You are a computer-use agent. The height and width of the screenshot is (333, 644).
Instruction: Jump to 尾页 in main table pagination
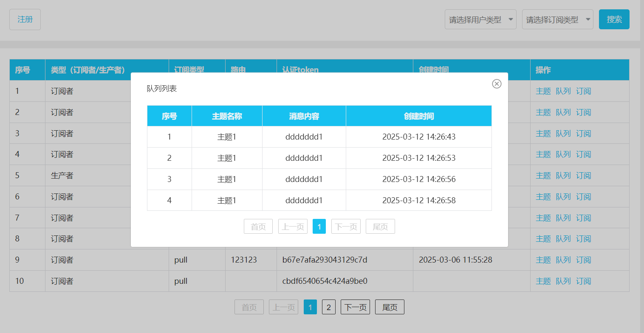point(390,307)
